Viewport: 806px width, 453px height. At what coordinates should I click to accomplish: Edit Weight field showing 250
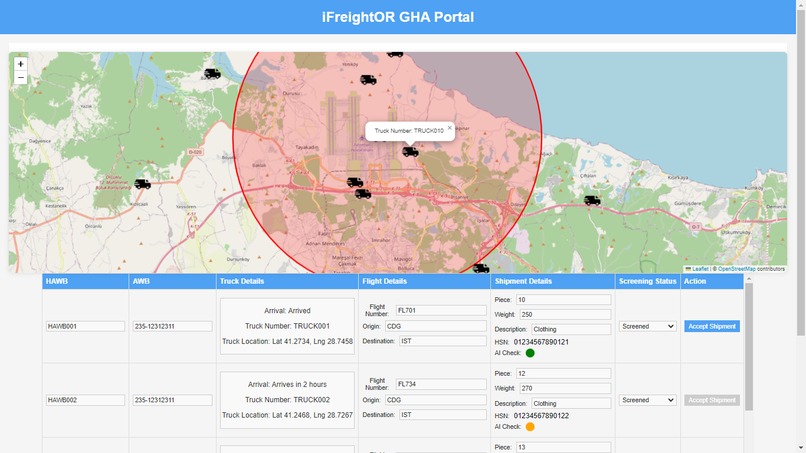point(565,314)
